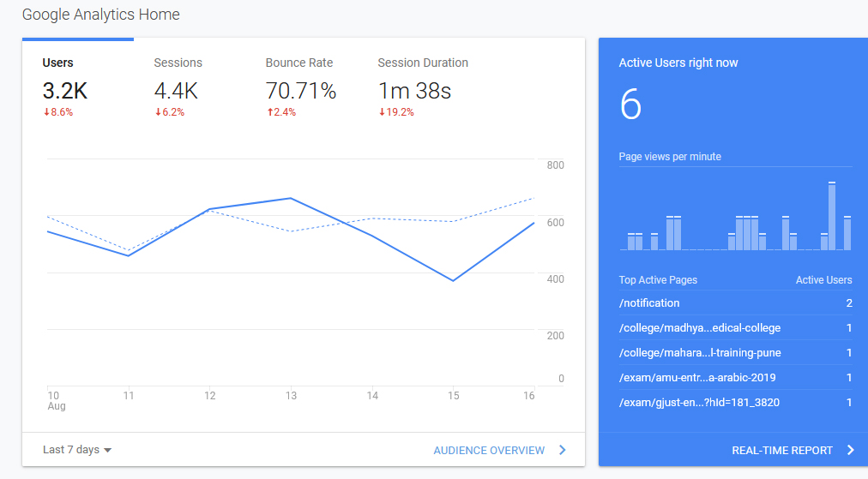868x479 pixels.
Task: Open the AUDIENCE OVERVIEW link
Action: pos(489,450)
